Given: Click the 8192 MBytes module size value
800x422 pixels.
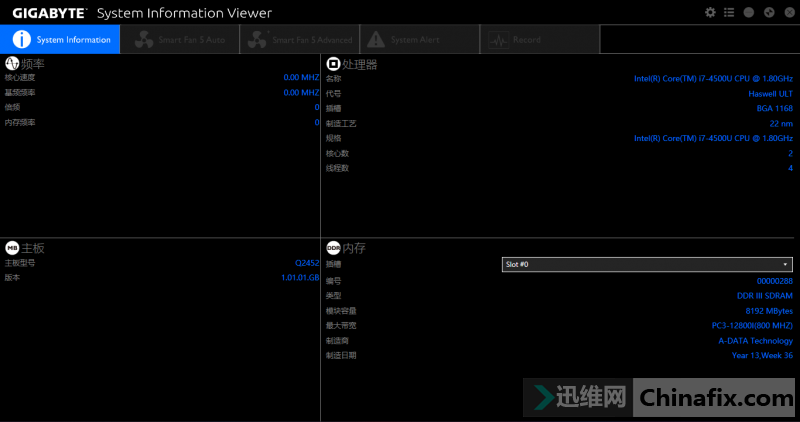Looking at the screenshot, I should coord(769,311).
